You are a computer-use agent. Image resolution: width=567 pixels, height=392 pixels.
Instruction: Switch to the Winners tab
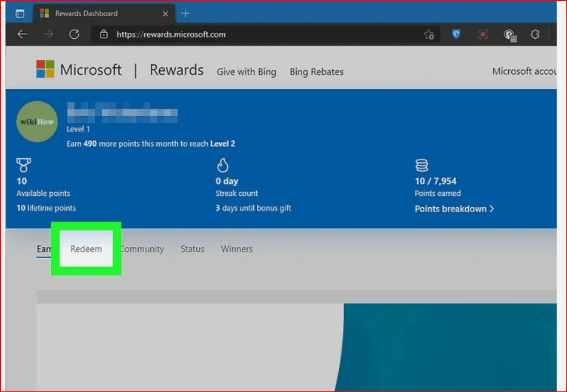click(x=237, y=249)
